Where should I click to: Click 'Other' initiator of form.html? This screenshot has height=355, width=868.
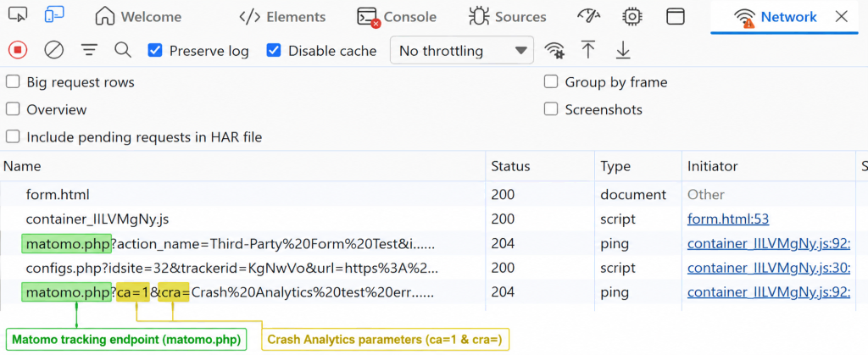pyautogui.click(x=706, y=195)
